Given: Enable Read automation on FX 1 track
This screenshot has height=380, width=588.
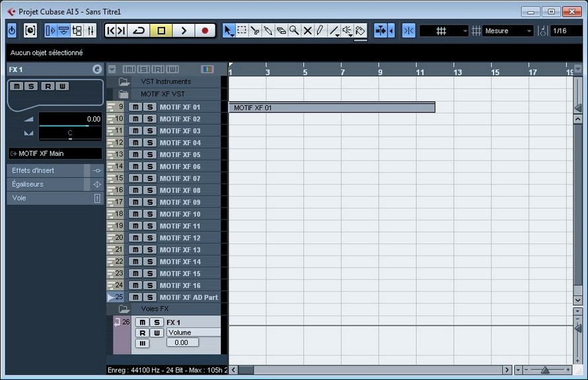Looking at the screenshot, I should point(142,332).
